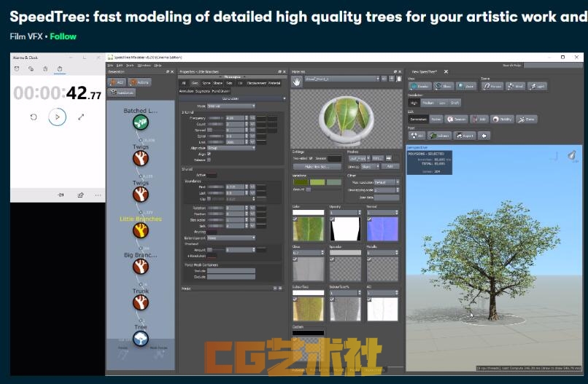
Task: Click the Season edit button
Action: pyautogui.click(x=457, y=119)
